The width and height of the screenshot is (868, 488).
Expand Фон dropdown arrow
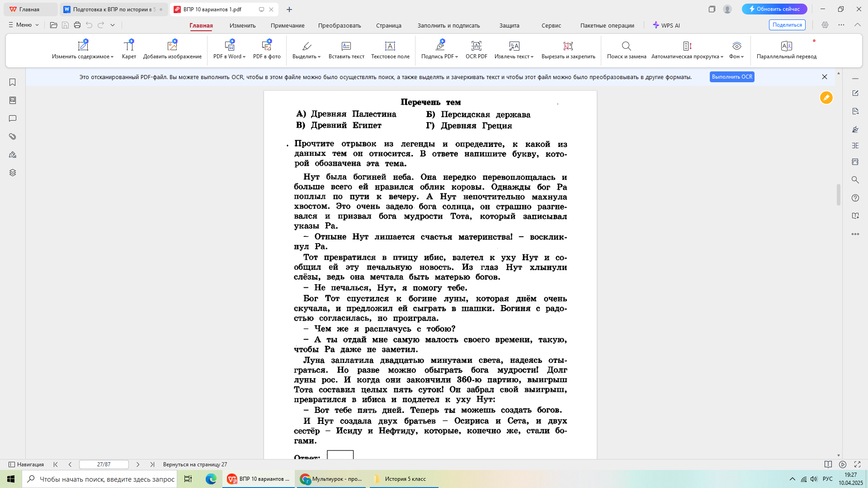[x=742, y=57]
